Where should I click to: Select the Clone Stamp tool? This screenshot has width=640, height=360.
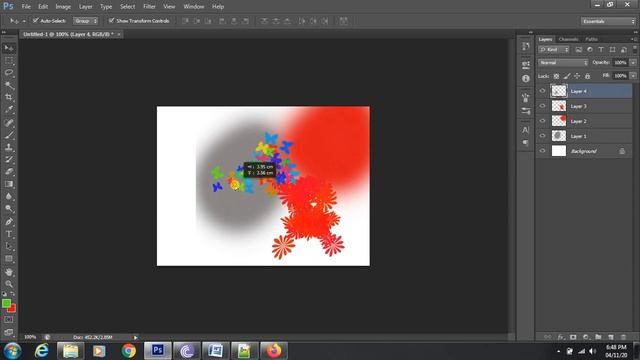[9, 147]
